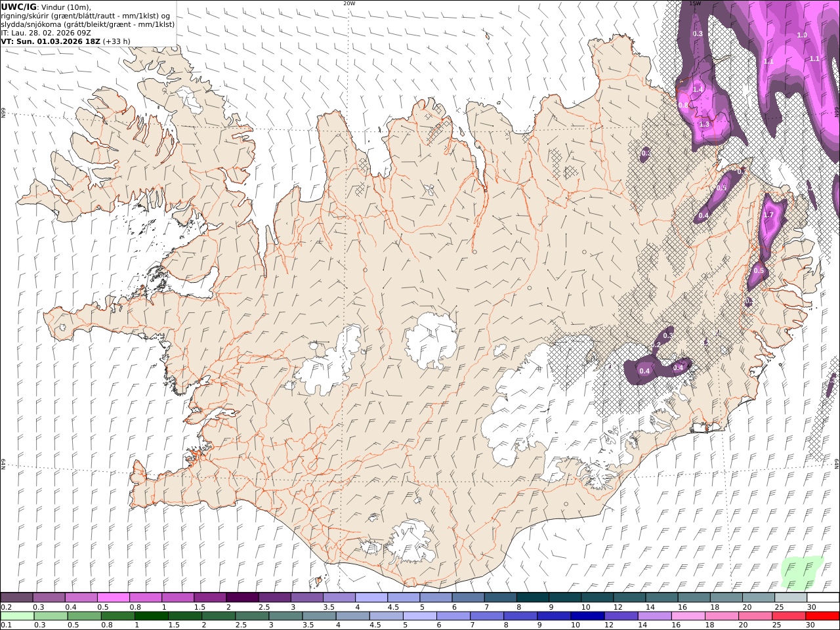Click the '12' label in the top legend row

coord(618,607)
